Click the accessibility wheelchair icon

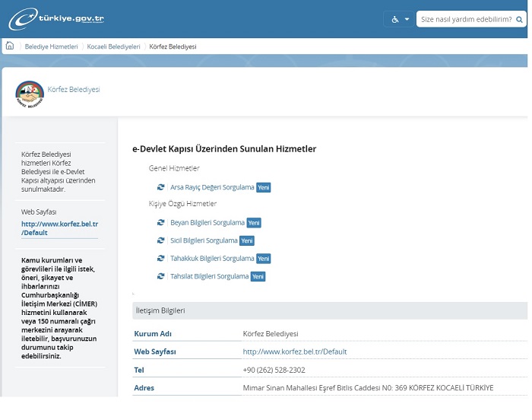395,19
